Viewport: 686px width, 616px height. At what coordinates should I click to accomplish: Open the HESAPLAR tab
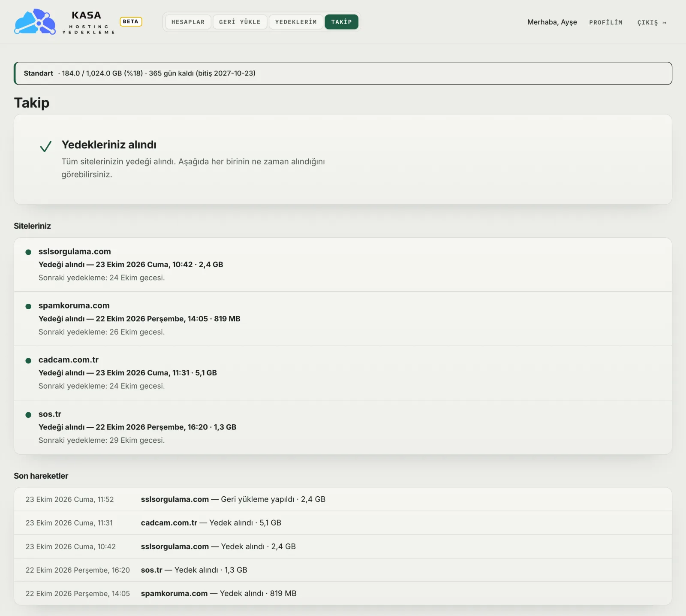188,22
